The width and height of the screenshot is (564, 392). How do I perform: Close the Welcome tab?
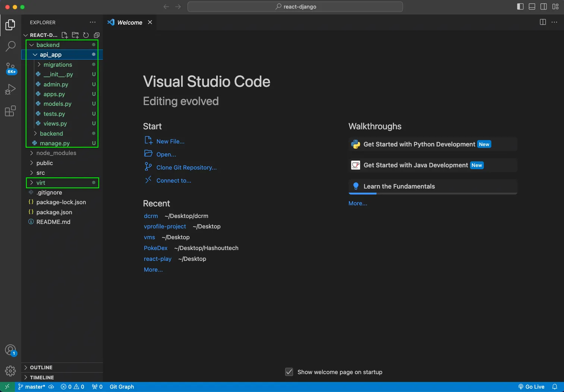(x=150, y=22)
